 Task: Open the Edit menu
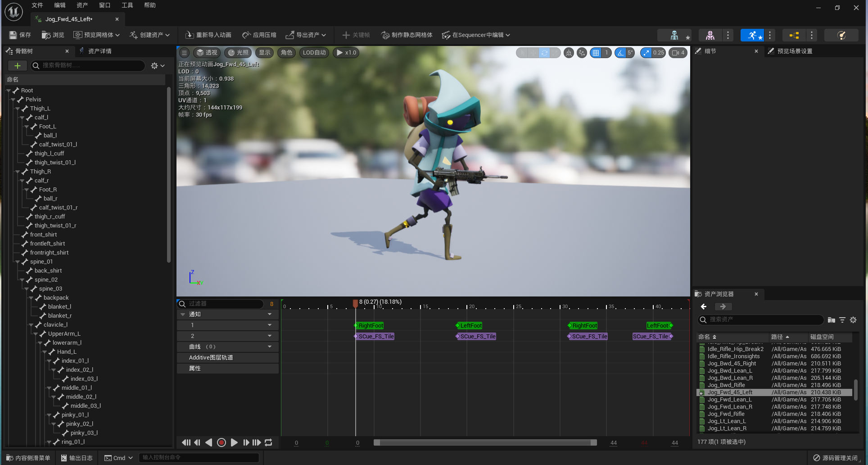click(x=60, y=5)
